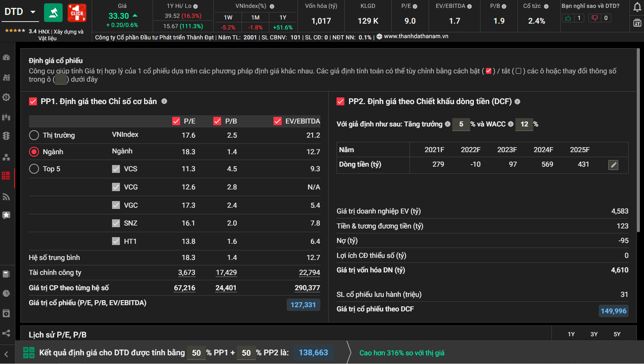Untick the VCS peer company checkbox

(116, 169)
